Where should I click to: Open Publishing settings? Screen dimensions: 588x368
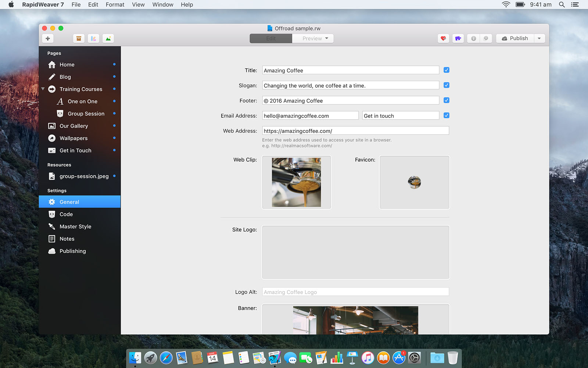pos(80,251)
